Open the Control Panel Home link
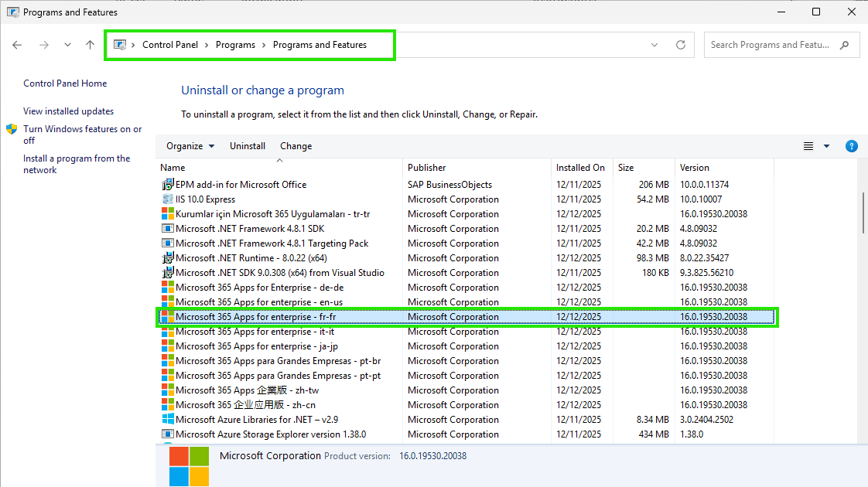 pos(65,83)
